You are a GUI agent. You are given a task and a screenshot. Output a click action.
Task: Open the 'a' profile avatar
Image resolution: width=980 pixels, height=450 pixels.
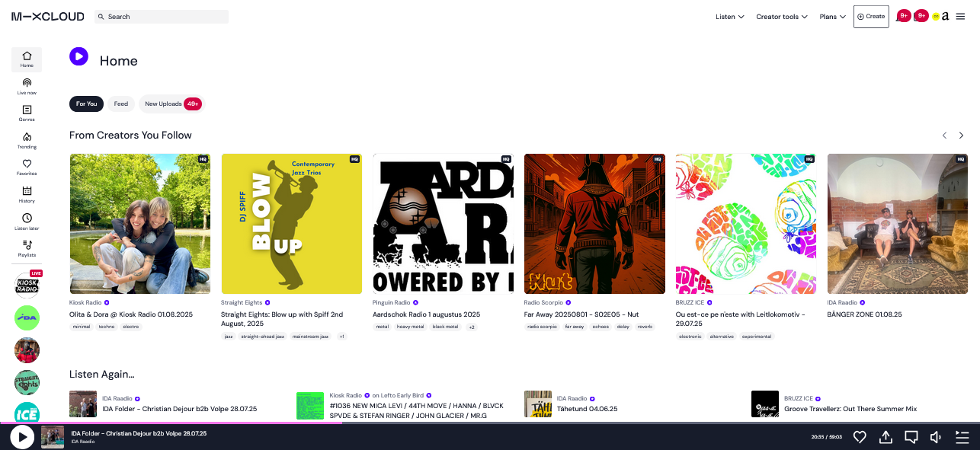point(946,16)
